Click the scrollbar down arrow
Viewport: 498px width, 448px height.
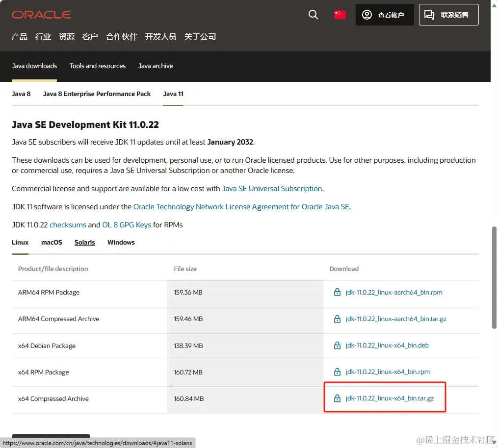tap(494, 442)
